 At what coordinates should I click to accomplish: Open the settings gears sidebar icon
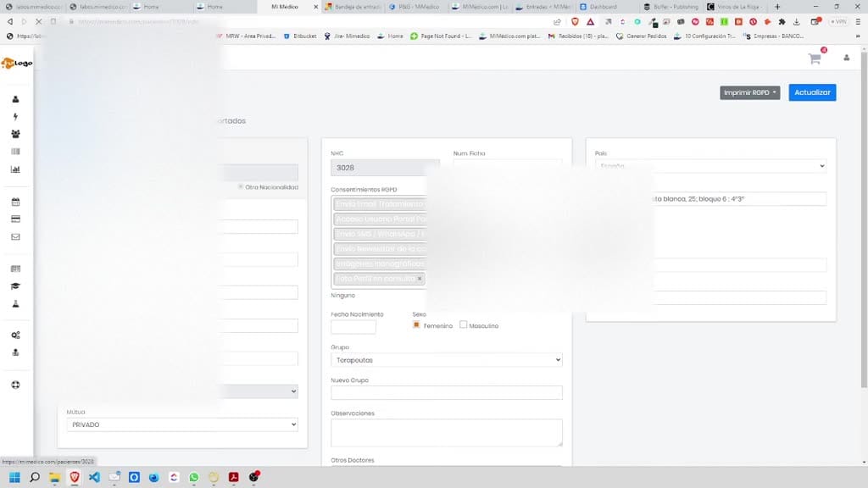pyautogui.click(x=15, y=335)
